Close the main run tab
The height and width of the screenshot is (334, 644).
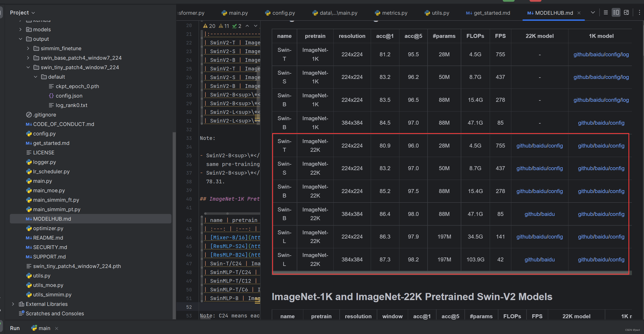click(x=57, y=328)
